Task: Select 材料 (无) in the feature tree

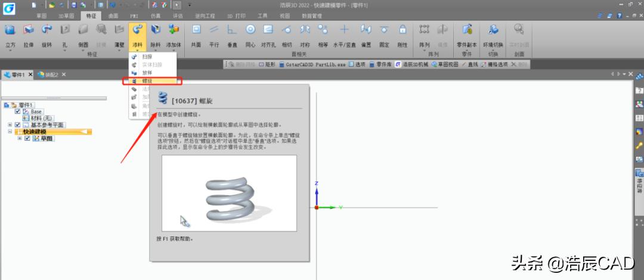Action: (38, 118)
